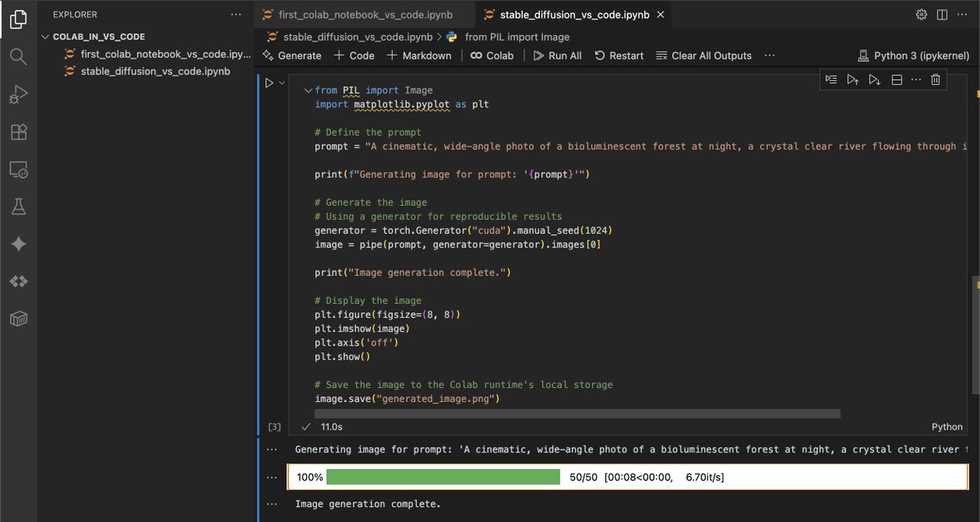Open the four-diamond icon in the activity bar
Screen dimensions: 980x522
tap(18, 282)
